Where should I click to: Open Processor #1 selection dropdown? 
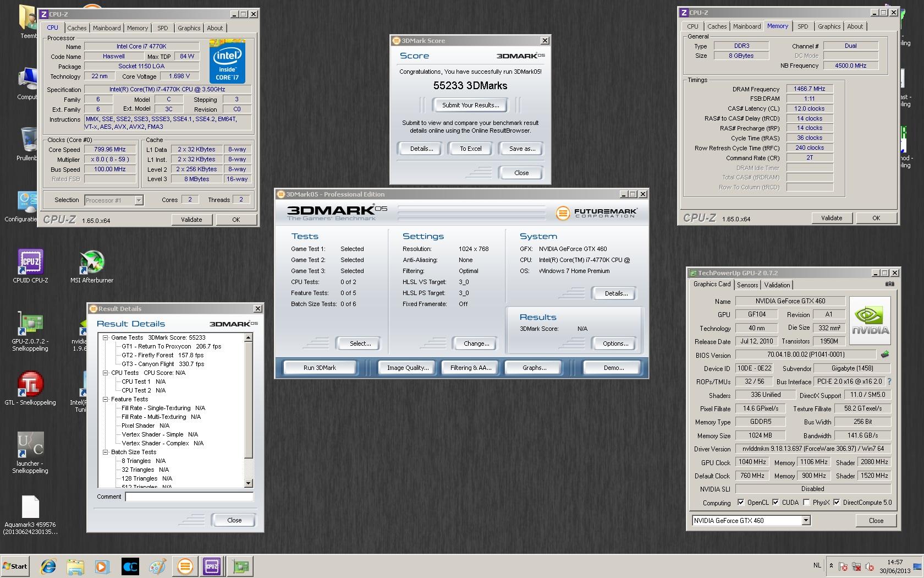(139, 200)
